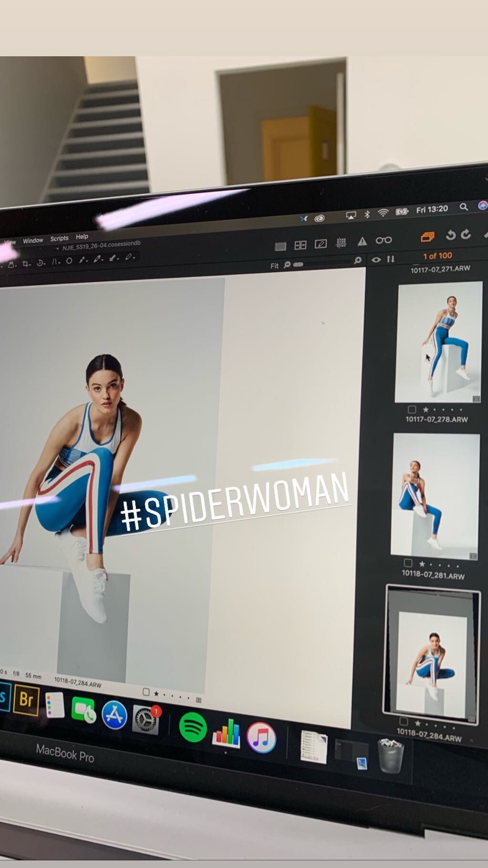Toggle the viewer display icon

coord(281,246)
